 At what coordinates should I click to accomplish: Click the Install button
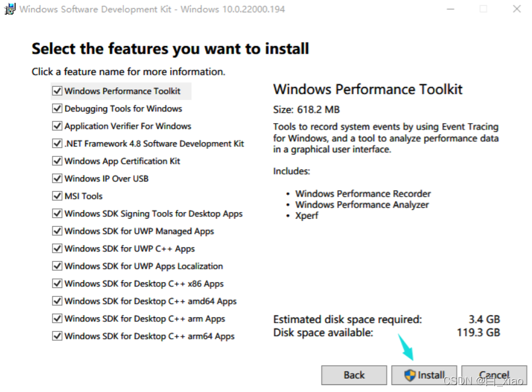(424, 375)
